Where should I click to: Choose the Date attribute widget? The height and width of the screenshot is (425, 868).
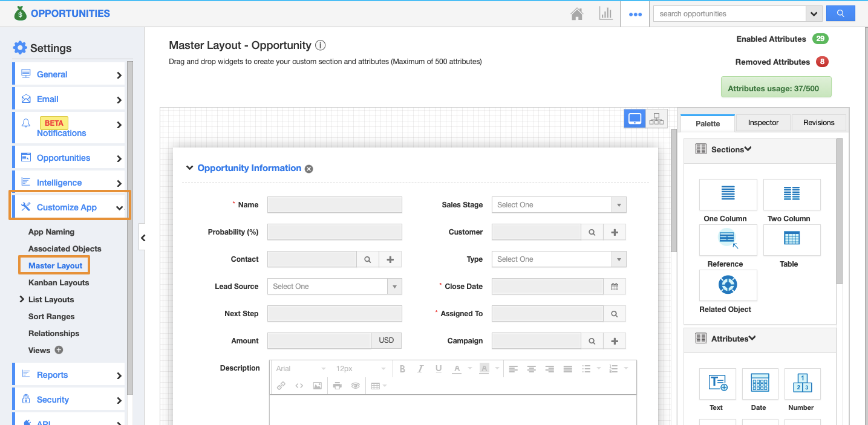click(759, 383)
